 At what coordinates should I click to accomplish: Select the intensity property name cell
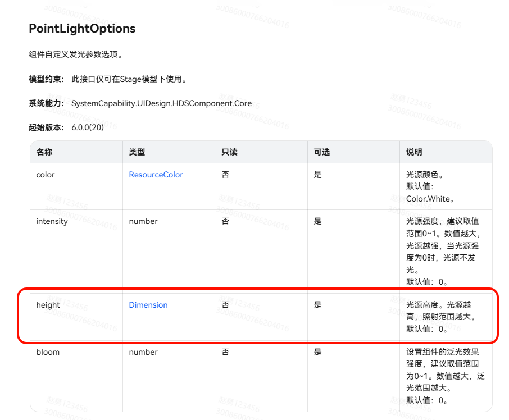(52, 221)
